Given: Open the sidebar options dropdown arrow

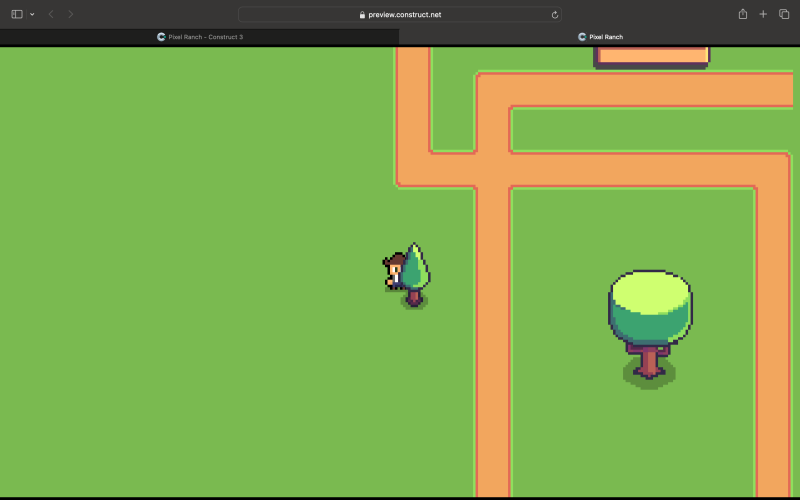Looking at the screenshot, I should (x=32, y=14).
